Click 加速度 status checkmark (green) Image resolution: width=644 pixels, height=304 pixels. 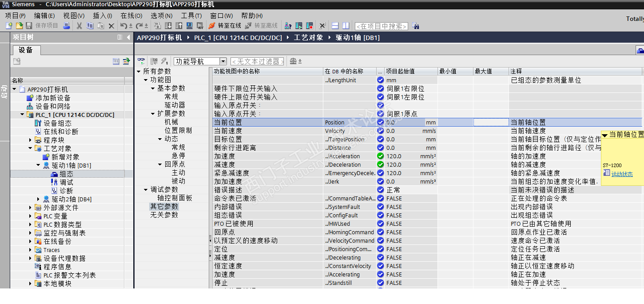pos(380,156)
